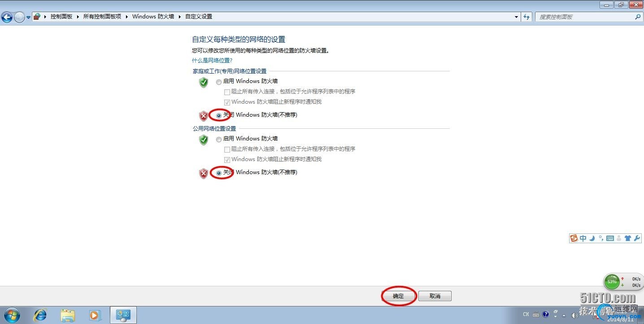
Task: Go to the 所有控制面板项 breadcrumb item
Action: point(102,17)
